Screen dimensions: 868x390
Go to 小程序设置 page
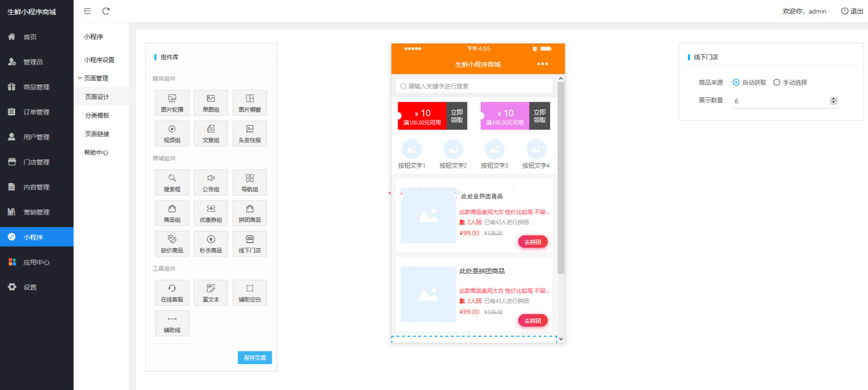[99, 60]
